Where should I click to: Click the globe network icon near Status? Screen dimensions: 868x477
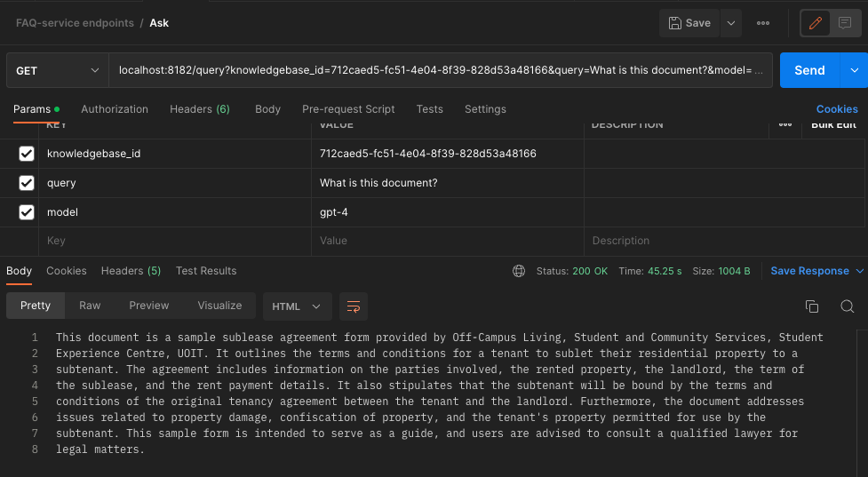click(519, 271)
